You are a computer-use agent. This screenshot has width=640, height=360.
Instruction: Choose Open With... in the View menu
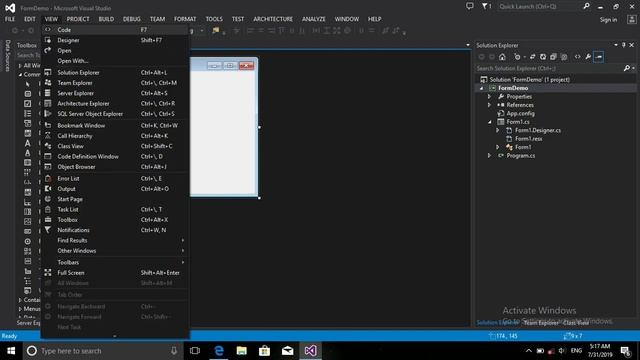click(114, 61)
